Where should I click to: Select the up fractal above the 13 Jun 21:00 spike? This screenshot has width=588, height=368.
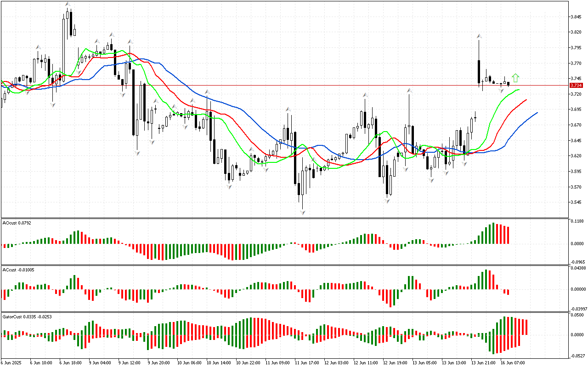[479, 35]
